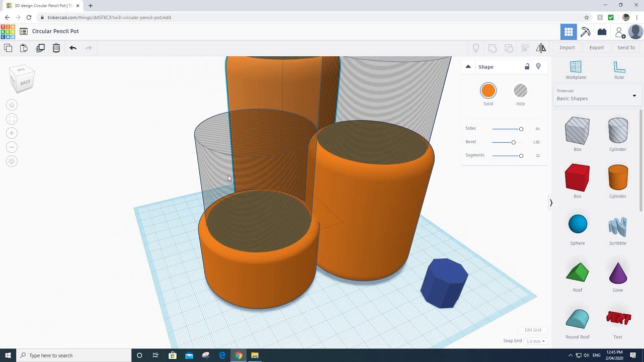Screen dimensions: 644x362
Task: Click the Copy icon in toolbar
Action: [8, 48]
